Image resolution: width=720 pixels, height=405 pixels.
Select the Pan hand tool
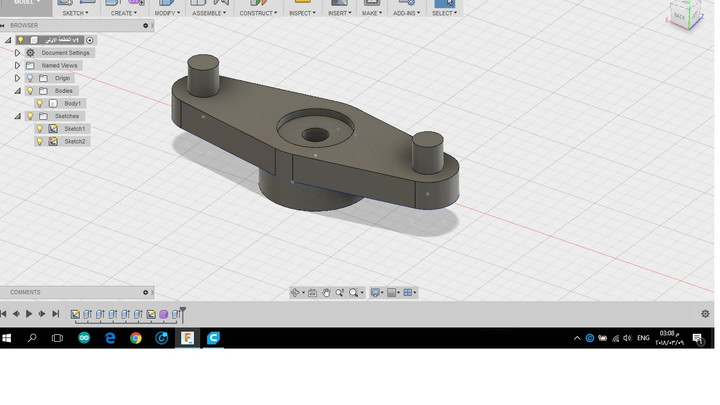pos(326,293)
